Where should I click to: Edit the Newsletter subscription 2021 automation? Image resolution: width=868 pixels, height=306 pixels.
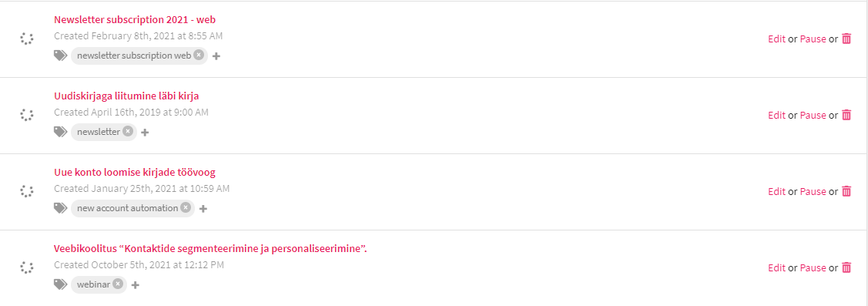pos(776,39)
